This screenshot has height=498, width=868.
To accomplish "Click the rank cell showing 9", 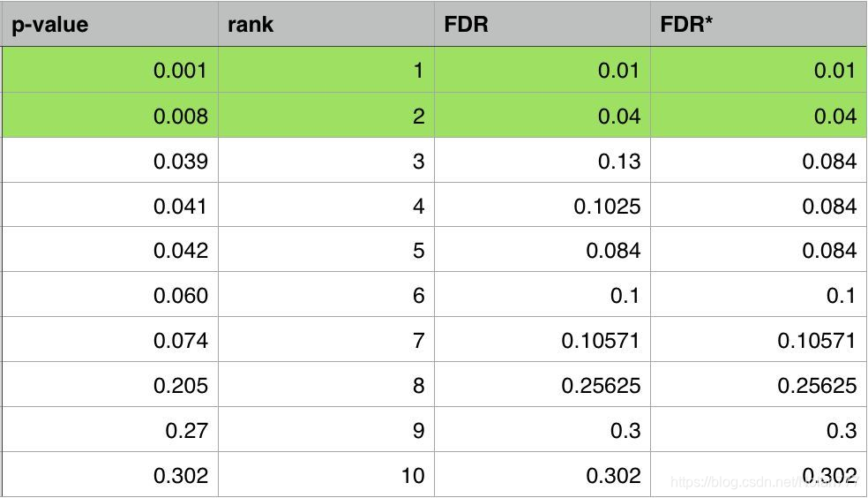I will 326,430.
